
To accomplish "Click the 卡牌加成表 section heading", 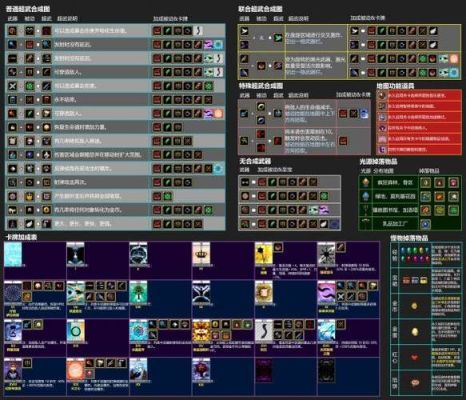I will (x=21, y=237).
